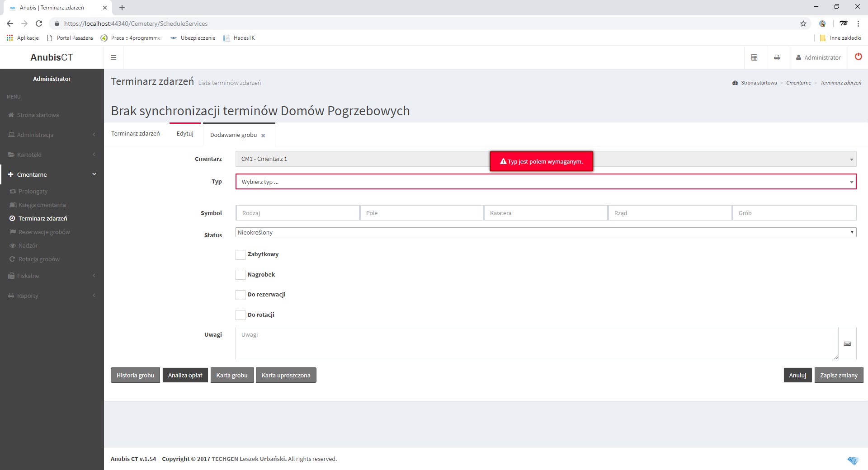Enable the Zabytkowy checkbox
This screenshot has height=470, width=868.
241,255
